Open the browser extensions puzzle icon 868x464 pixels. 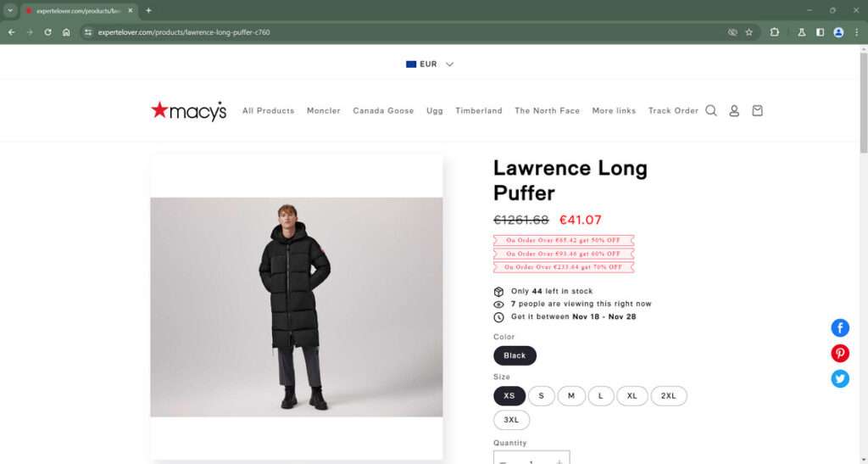click(775, 32)
